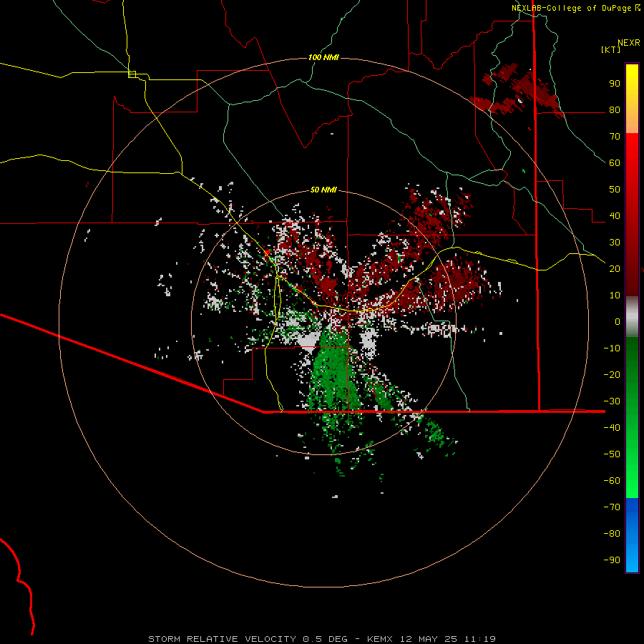Click the -10 value on velocity scale
Image resolution: width=644 pixels, height=644 pixels.
[x=612, y=348]
